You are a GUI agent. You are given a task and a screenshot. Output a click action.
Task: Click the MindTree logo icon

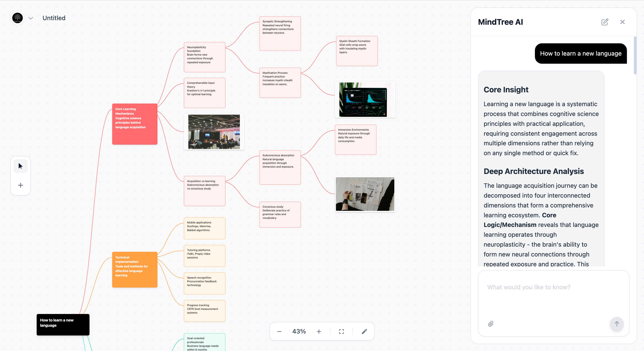18,18
